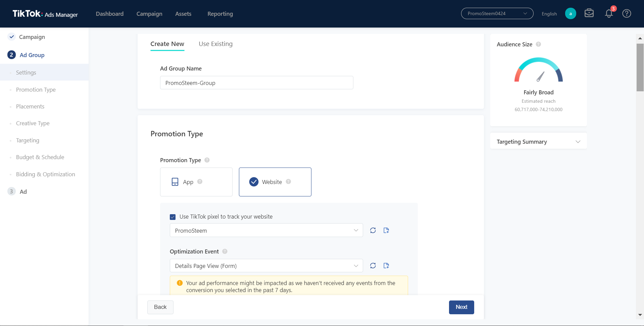This screenshot has width=644, height=326.
Task: Focus the Ad Group Name input field
Action: (x=257, y=83)
